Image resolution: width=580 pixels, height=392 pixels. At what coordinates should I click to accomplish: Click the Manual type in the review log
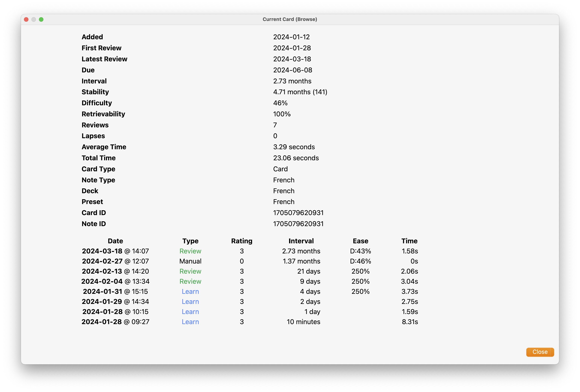tap(190, 261)
